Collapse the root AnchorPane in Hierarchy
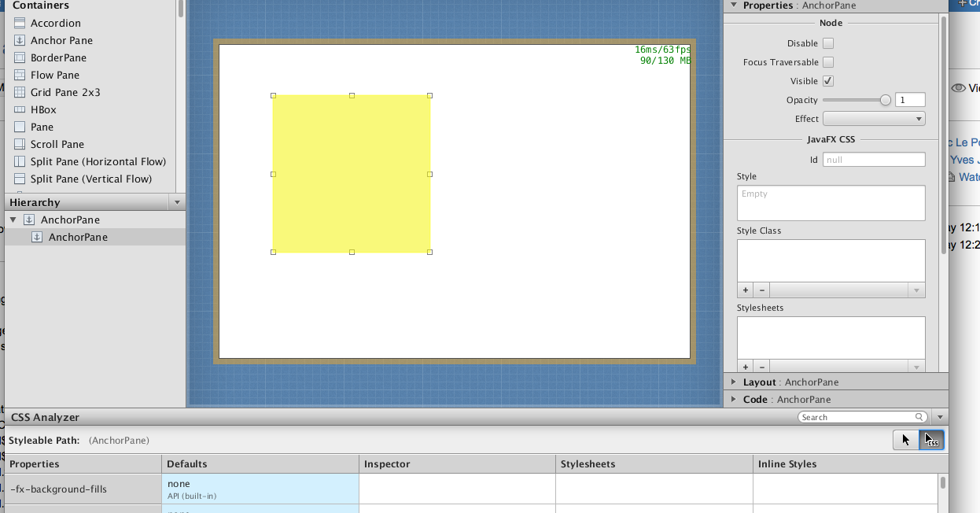The image size is (980, 513). pos(13,220)
